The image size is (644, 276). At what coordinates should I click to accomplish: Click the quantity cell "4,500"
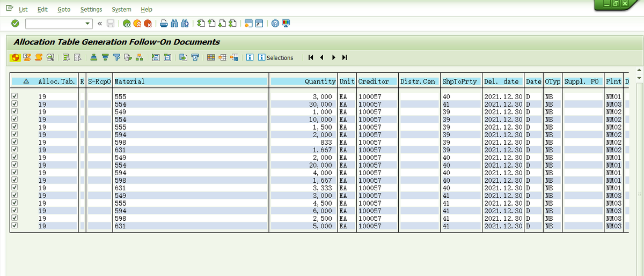pos(304,203)
